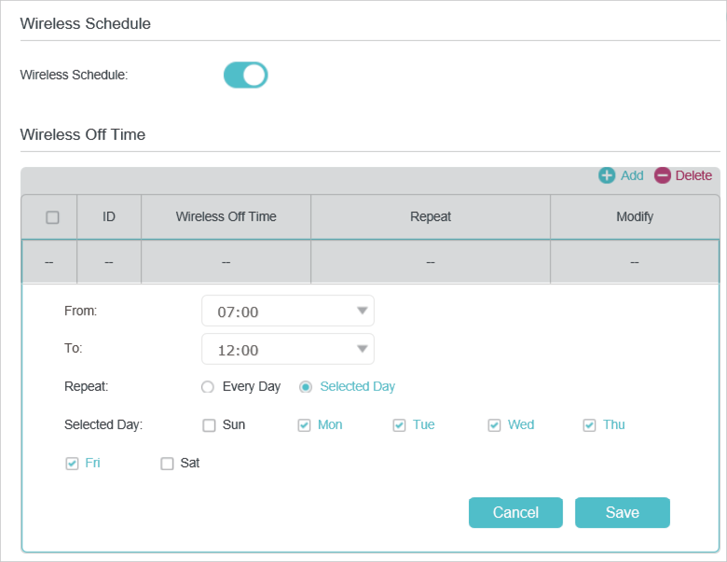Uncheck the Wed checkbox
727x562 pixels.
point(494,425)
